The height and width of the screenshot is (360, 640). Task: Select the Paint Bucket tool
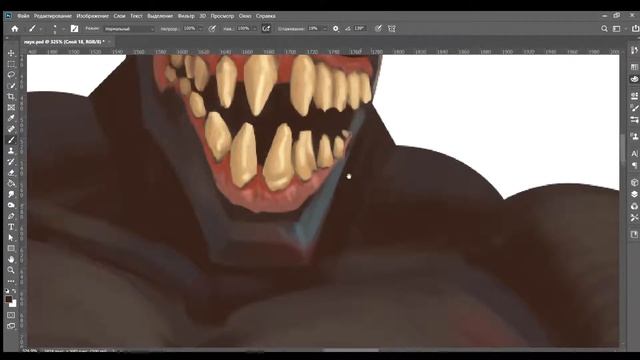point(11,183)
